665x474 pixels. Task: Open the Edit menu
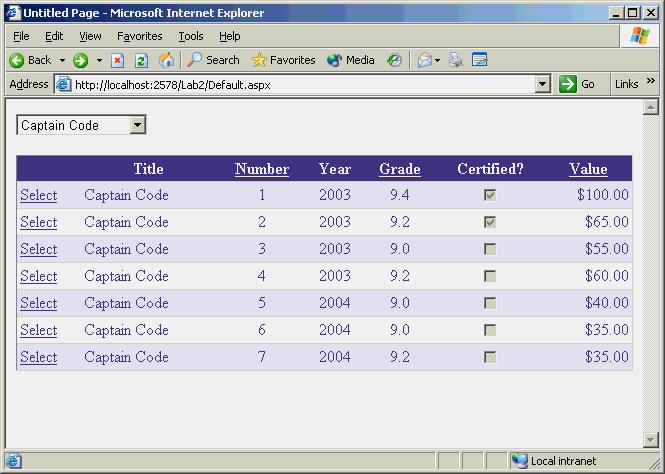[x=54, y=36]
